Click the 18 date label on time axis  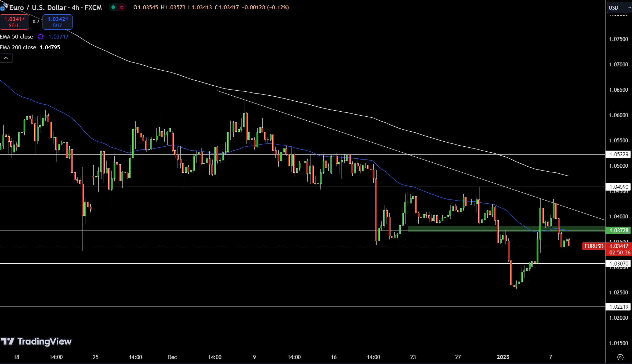16,357
